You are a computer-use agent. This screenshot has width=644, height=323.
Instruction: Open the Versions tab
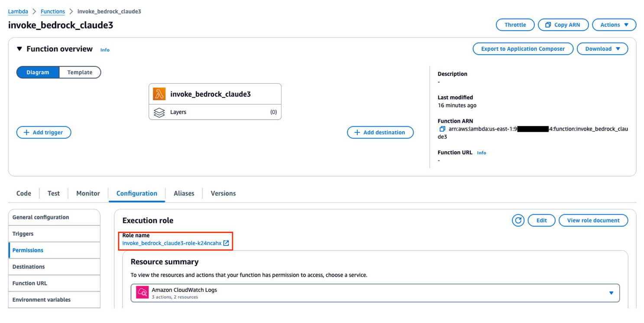click(223, 193)
